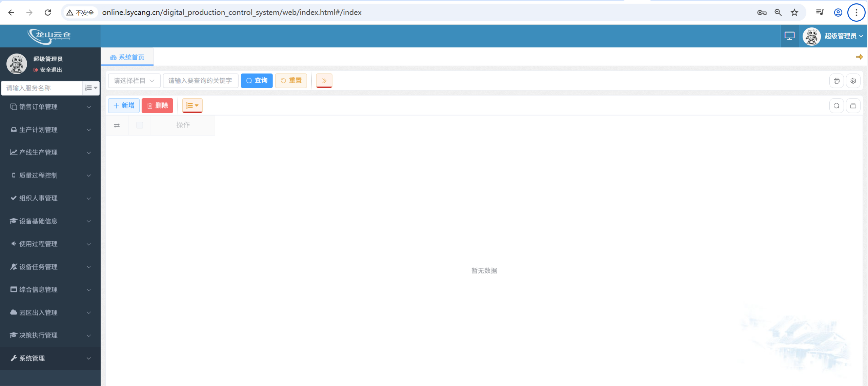
Task: Click the column swap arrows icon
Action: 117,125
